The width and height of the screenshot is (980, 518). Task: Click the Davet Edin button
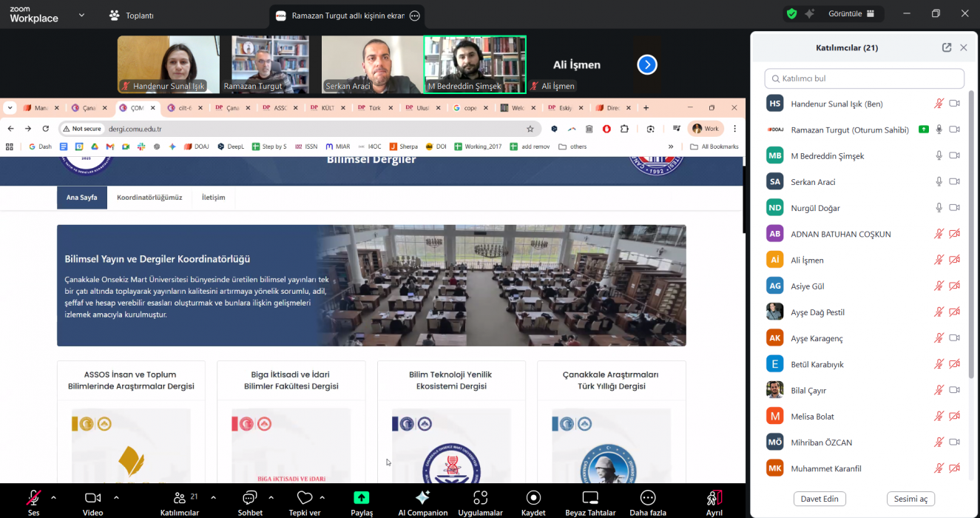click(x=820, y=499)
